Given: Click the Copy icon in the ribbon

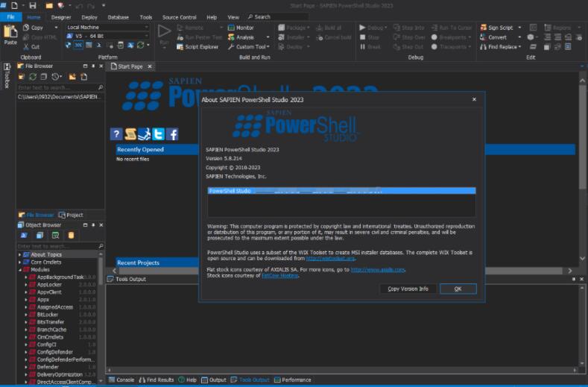Looking at the screenshot, I should pyautogui.click(x=26, y=28).
